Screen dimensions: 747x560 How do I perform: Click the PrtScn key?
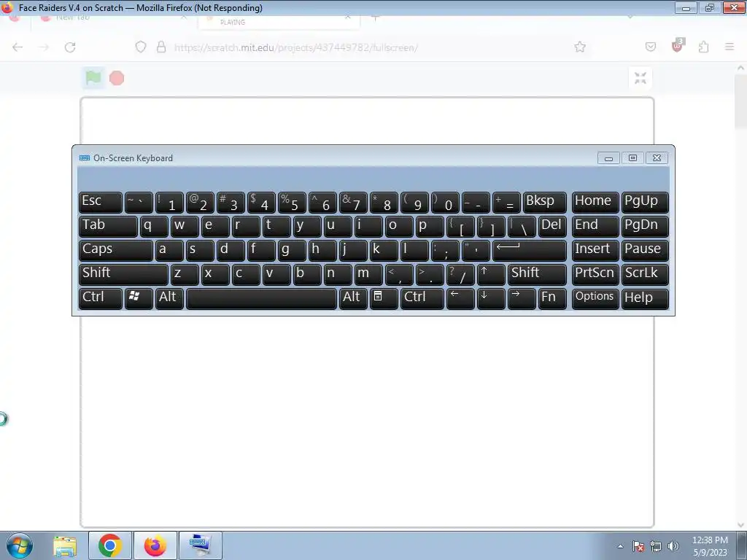595,274
